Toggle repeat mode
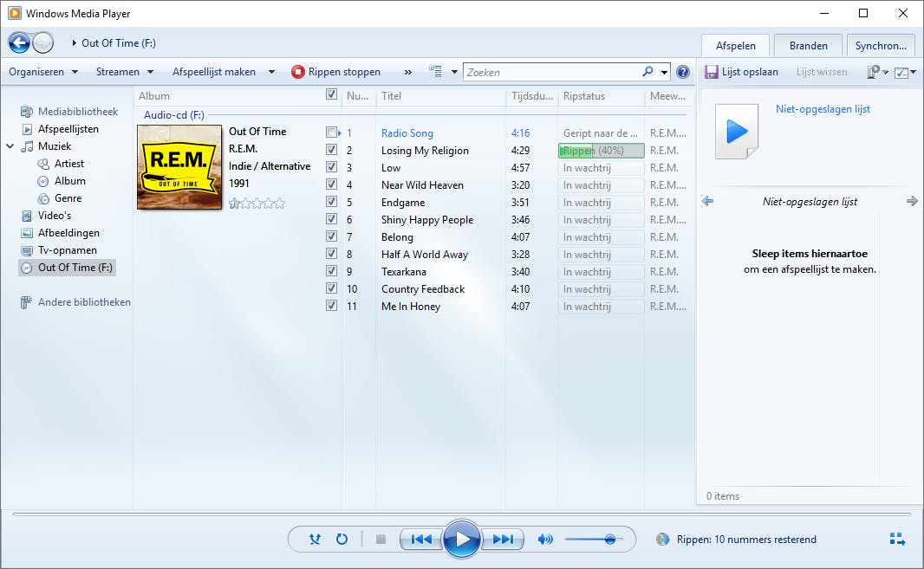 click(342, 539)
